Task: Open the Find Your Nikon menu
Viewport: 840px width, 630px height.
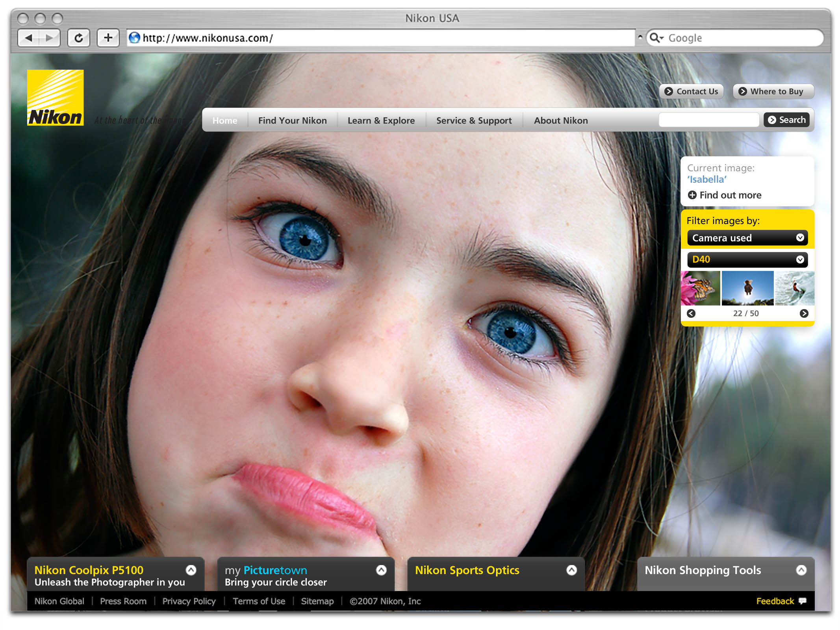Action: pyautogui.click(x=292, y=120)
